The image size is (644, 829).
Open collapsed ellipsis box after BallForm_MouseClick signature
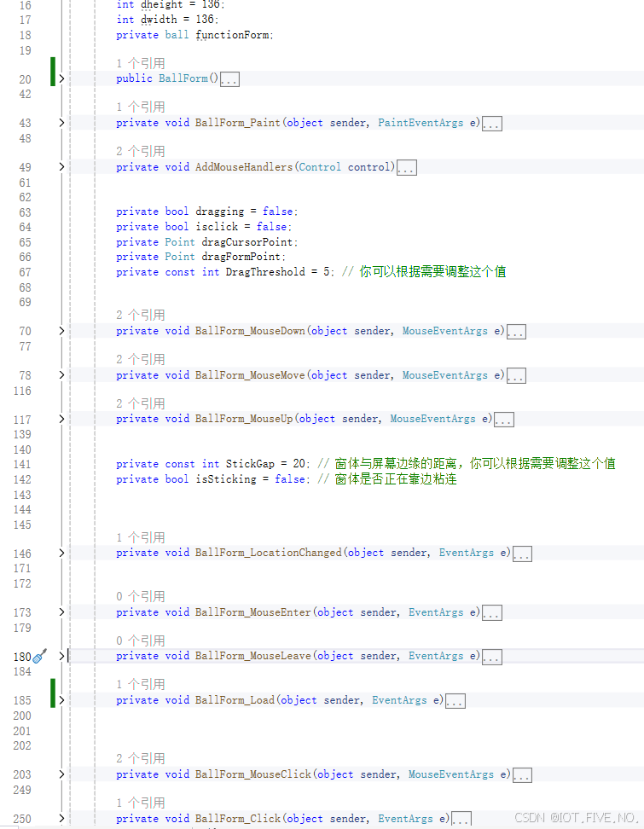tap(522, 775)
